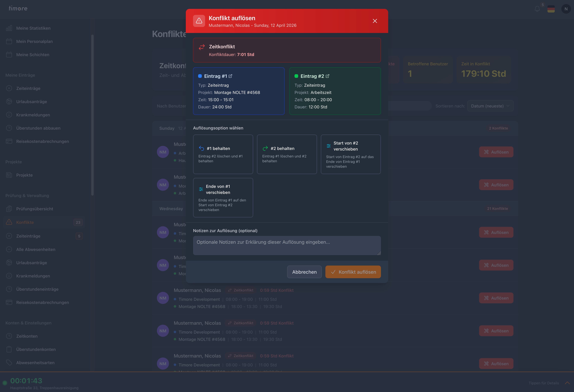Click Auflösen for Wednesday's first conflict
Image resolution: width=574 pixels, height=392 pixels.
tap(496, 233)
